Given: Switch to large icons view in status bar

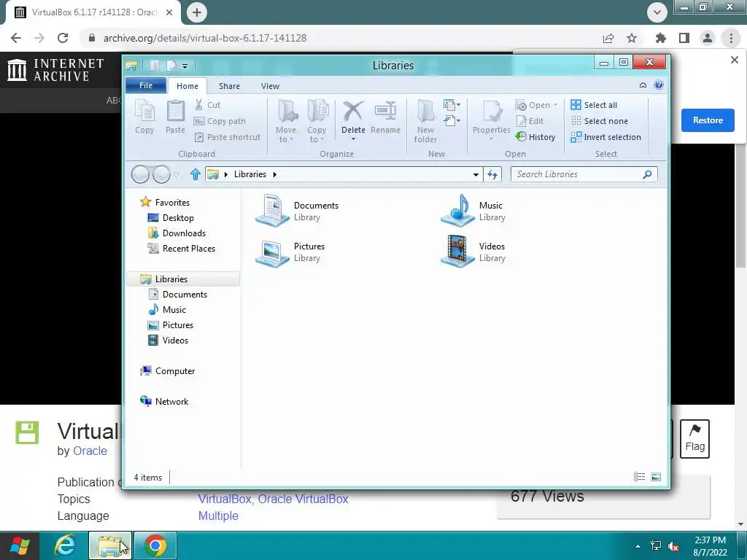Looking at the screenshot, I should point(656,477).
